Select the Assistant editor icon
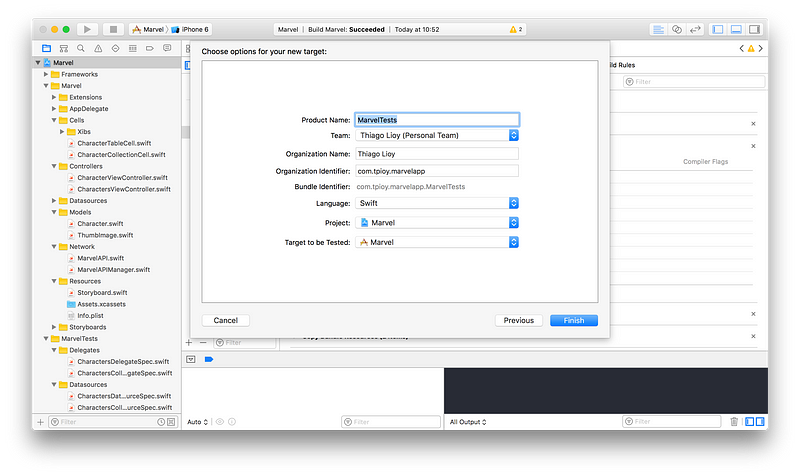The height and width of the screenshot is (476, 800). [677, 29]
